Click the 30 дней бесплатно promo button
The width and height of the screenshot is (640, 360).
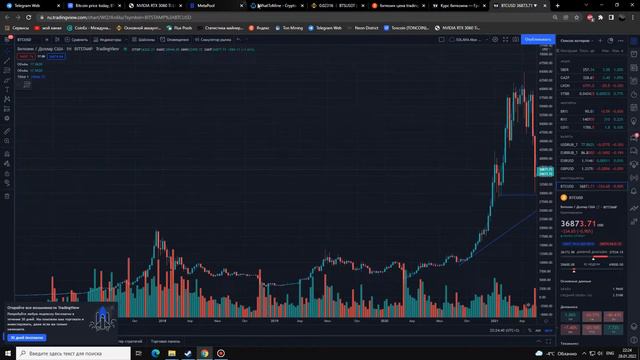click(x=27, y=338)
